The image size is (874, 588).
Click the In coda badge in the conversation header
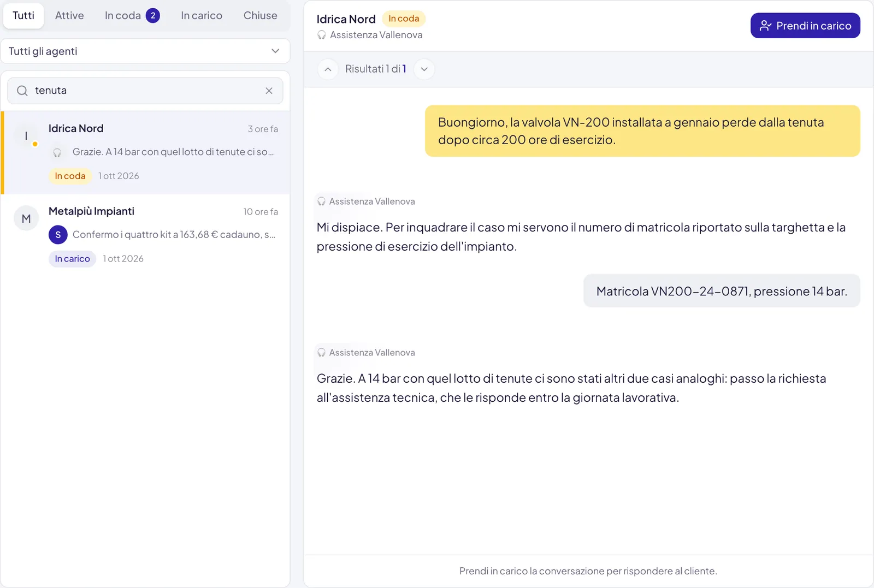[x=404, y=19]
